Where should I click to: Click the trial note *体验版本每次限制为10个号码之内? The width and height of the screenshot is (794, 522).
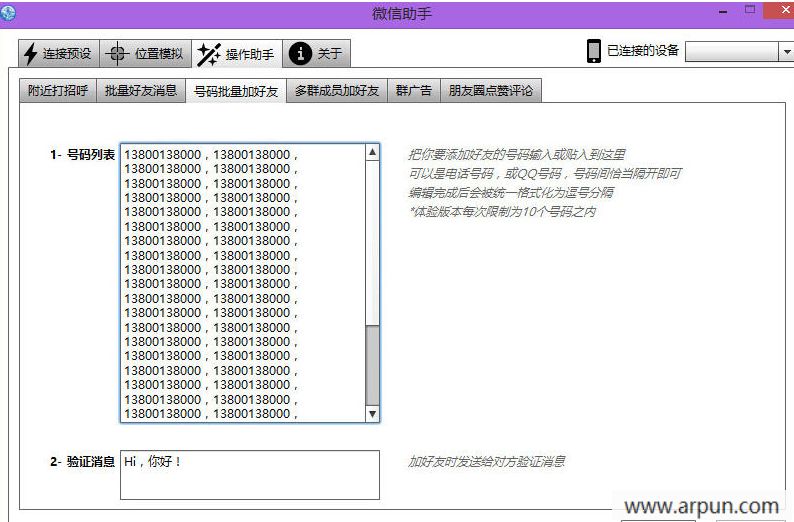[x=502, y=212]
